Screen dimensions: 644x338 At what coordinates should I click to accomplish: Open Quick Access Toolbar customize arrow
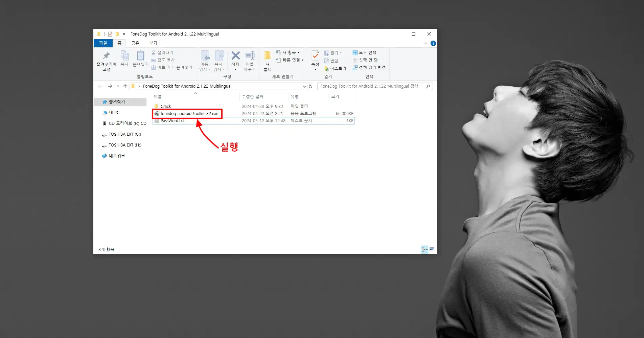click(124, 34)
